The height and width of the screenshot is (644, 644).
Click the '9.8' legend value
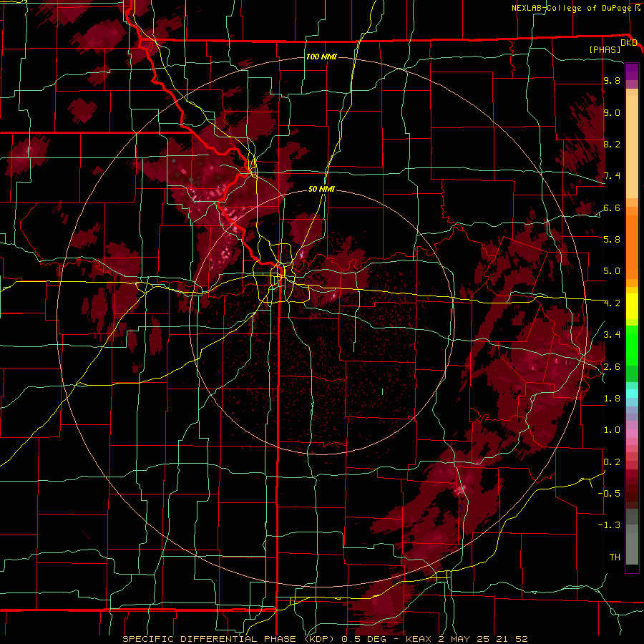[612, 80]
